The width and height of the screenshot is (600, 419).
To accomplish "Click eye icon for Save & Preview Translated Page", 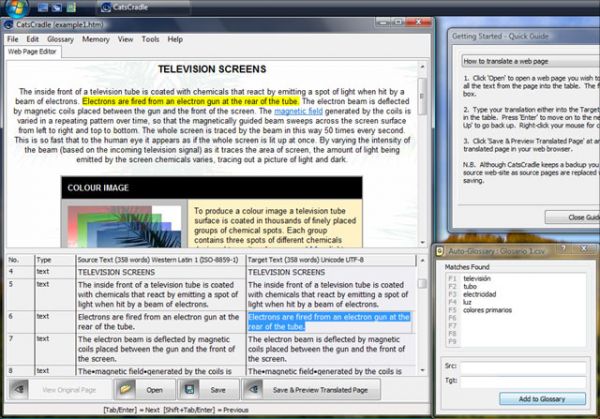I will point(253,389).
